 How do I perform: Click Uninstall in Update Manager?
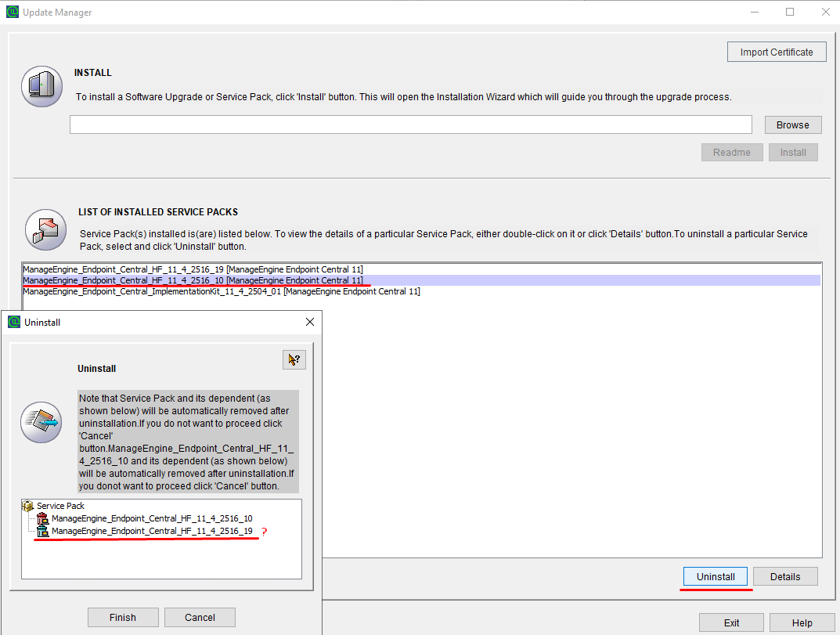(716, 576)
